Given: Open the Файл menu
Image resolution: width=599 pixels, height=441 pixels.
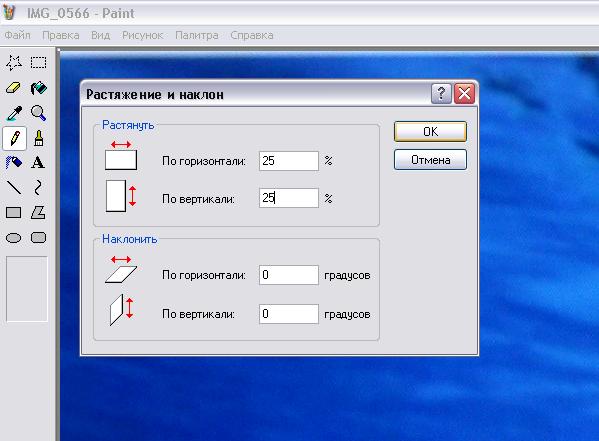Looking at the screenshot, I should [18, 35].
